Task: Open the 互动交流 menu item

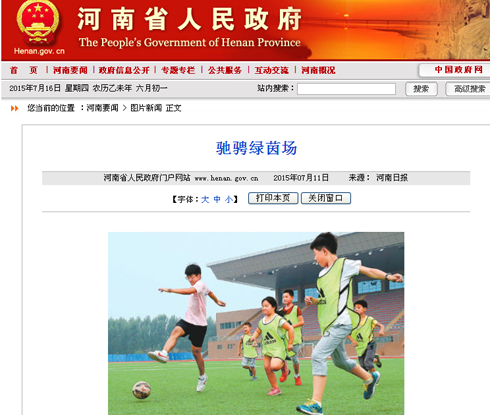Action: coord(272,70)
